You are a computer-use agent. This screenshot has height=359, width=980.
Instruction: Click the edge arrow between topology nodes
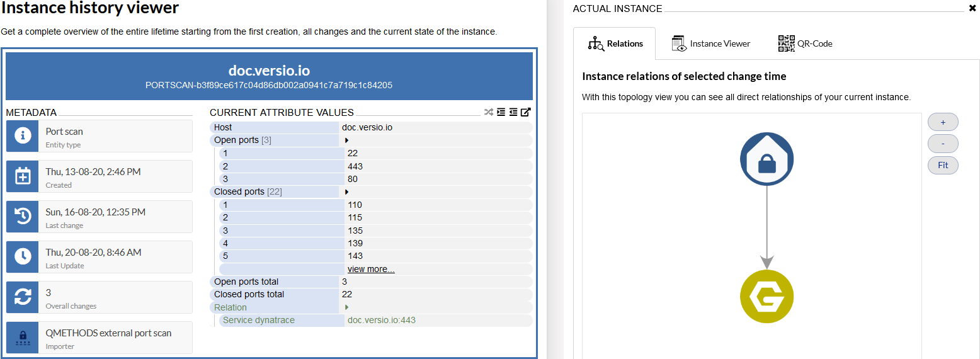pyautogui.click(x=766, y=228)
